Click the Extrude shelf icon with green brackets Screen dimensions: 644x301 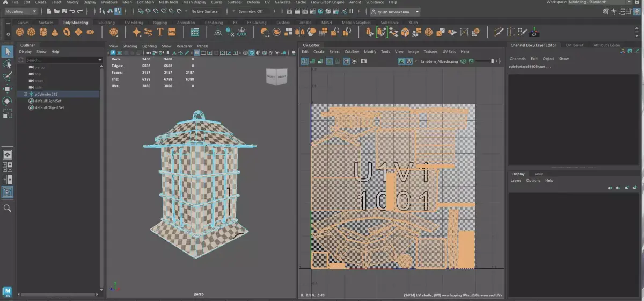[382, 32]
